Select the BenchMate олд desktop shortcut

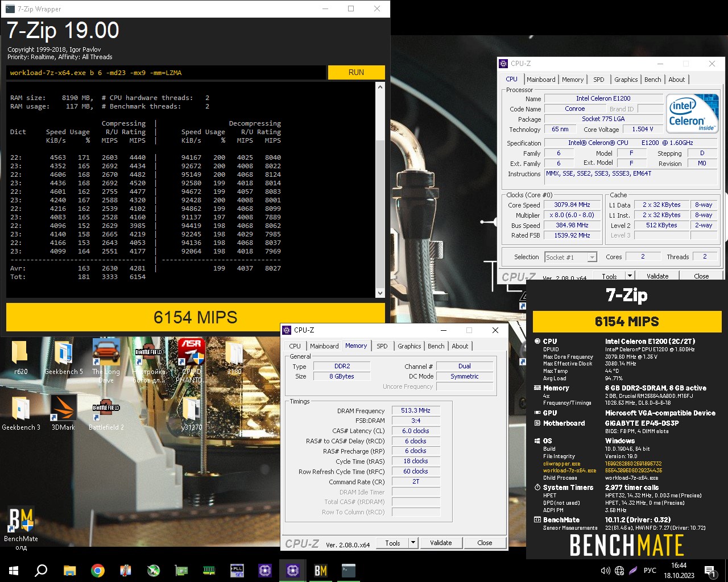[x=21, y=529]
